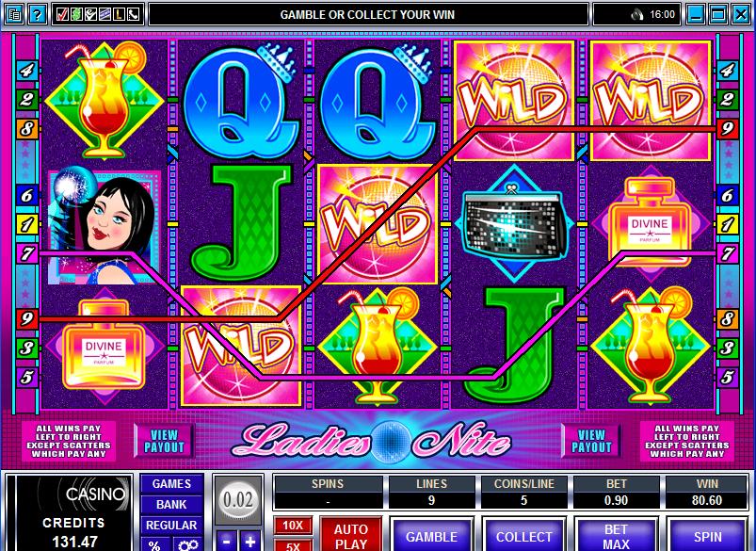The width and height of the screenshot is (756, 551).
Task: Open the gears options icon
Action: (x=188, y=544)
